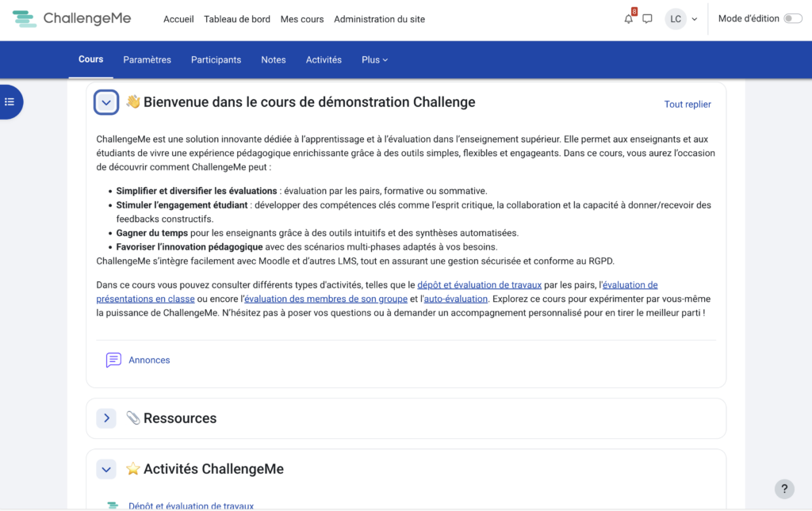
Task: Click the LC user avatar
Action: [x=676, y=19]
